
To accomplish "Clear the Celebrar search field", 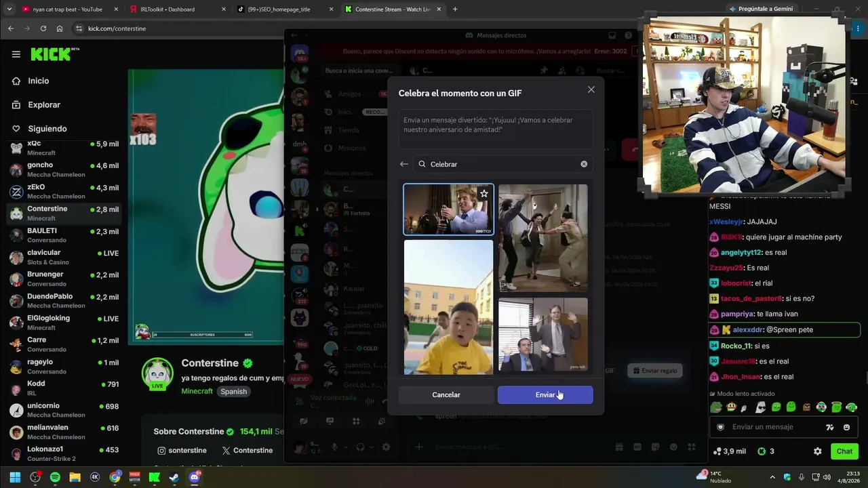I will [584, 164].
